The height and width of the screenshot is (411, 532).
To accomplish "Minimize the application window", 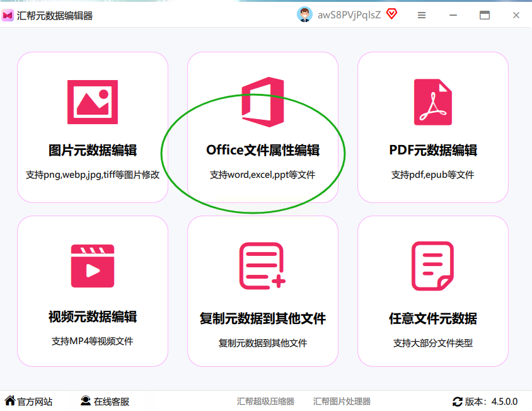I will pos(453,15).
